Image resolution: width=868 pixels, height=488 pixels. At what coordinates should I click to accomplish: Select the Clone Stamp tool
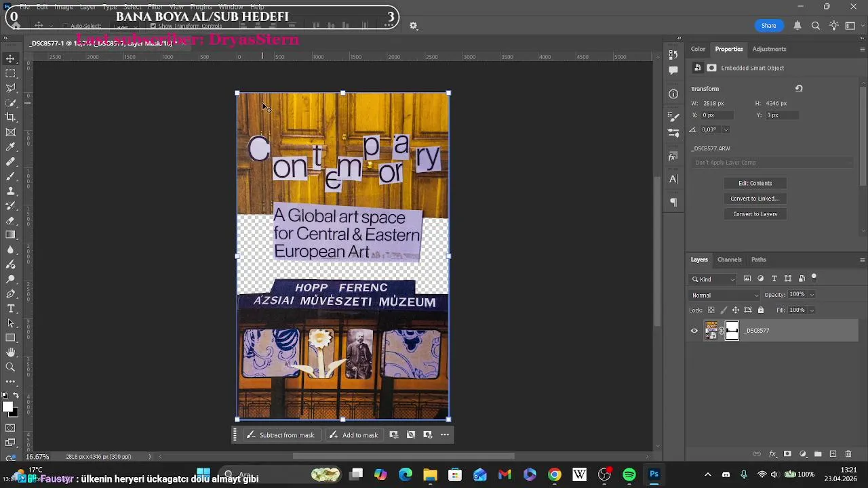10,191
